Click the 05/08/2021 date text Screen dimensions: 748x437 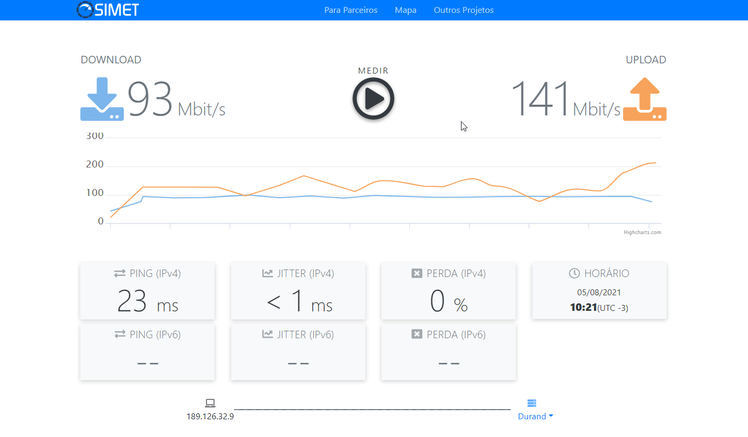point(599,292)
